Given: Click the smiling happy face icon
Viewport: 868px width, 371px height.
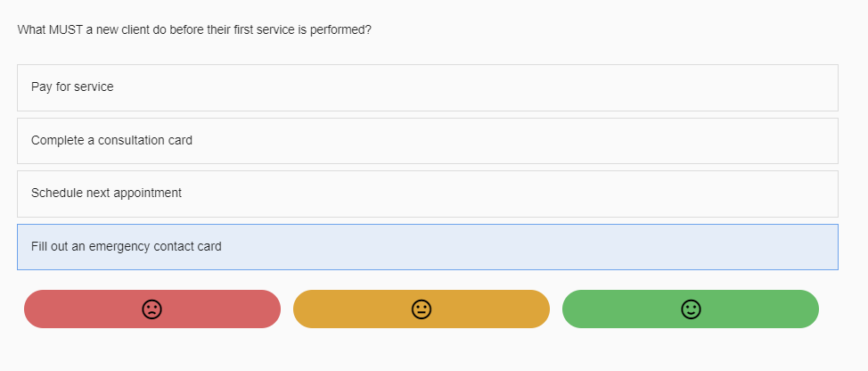Looking at the screenshot, I should [x=691, y=309].
